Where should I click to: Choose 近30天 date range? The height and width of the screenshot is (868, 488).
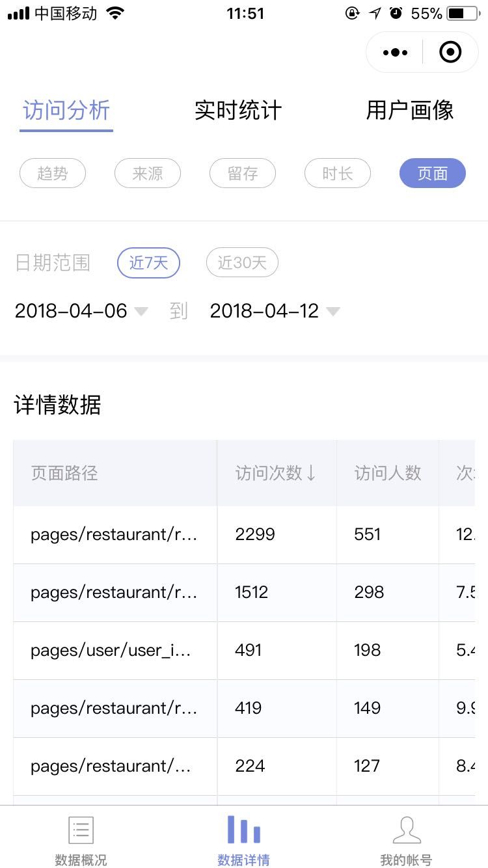(x=242, y=263)
